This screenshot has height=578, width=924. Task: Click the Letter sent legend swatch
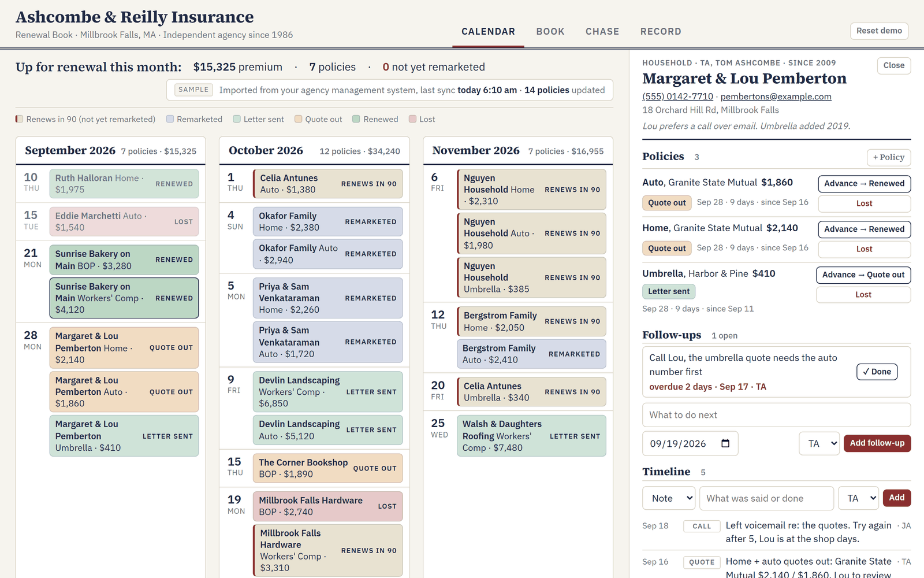pyautogui.click(x=237, y=119)
